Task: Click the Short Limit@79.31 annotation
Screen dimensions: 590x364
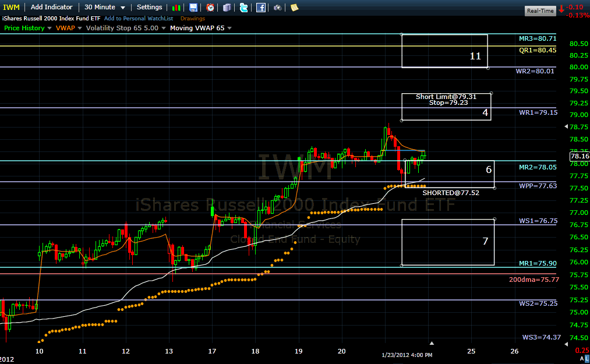Action: [446, 97]
